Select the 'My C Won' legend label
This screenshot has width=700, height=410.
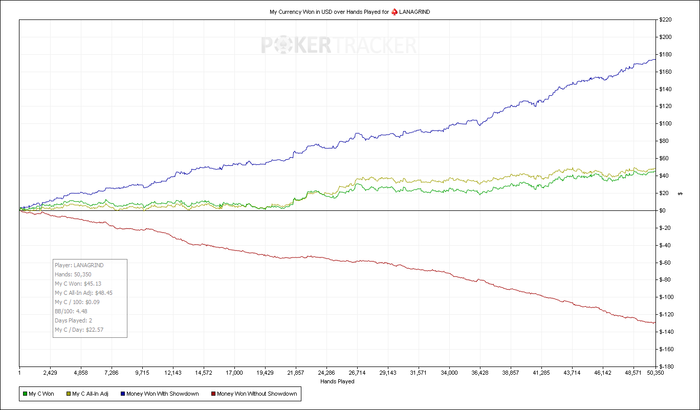coord(41,394)
